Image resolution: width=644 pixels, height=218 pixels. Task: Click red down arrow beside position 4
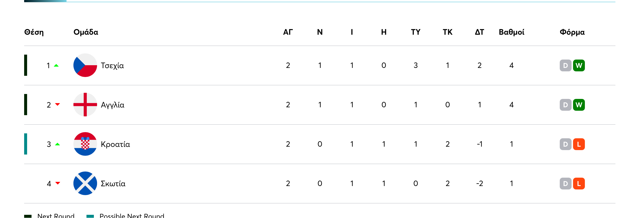coord(58,183)
